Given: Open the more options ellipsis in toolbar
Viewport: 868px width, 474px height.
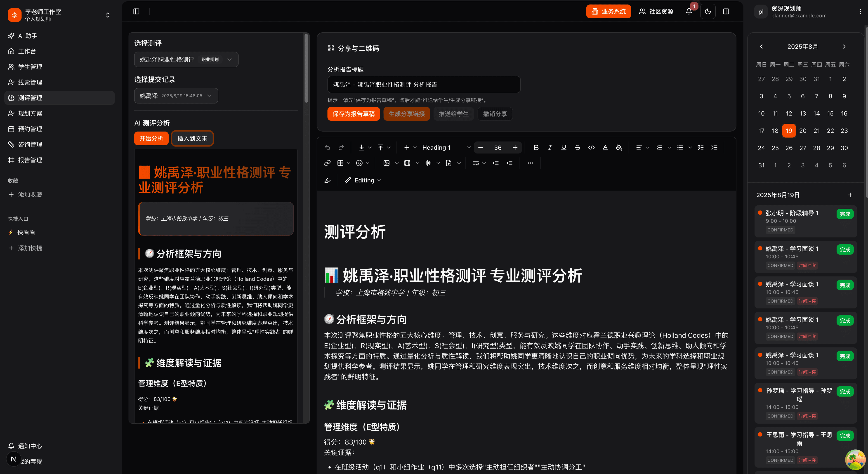Looking at the screenshot, I should (530, 163).
